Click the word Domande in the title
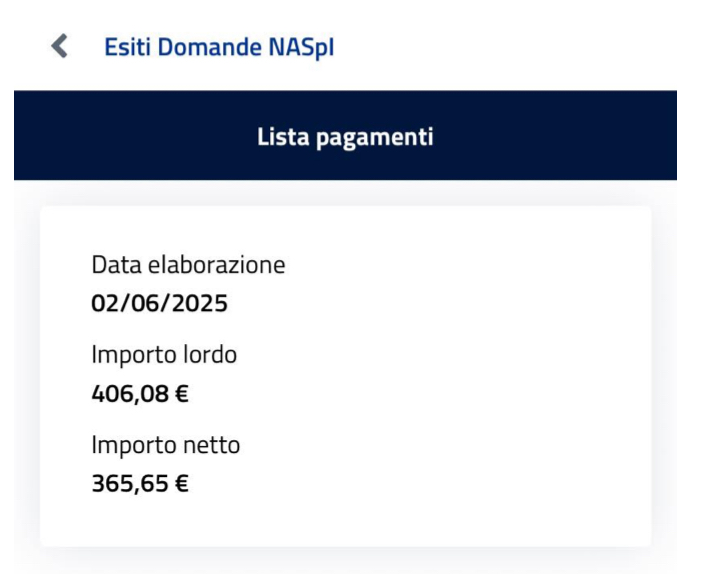This screenshot has height=574, width=701. (x=207, y=47)
